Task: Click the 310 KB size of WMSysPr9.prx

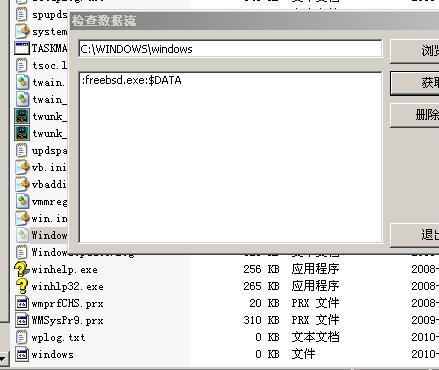Action: click(x=261, y=320)
